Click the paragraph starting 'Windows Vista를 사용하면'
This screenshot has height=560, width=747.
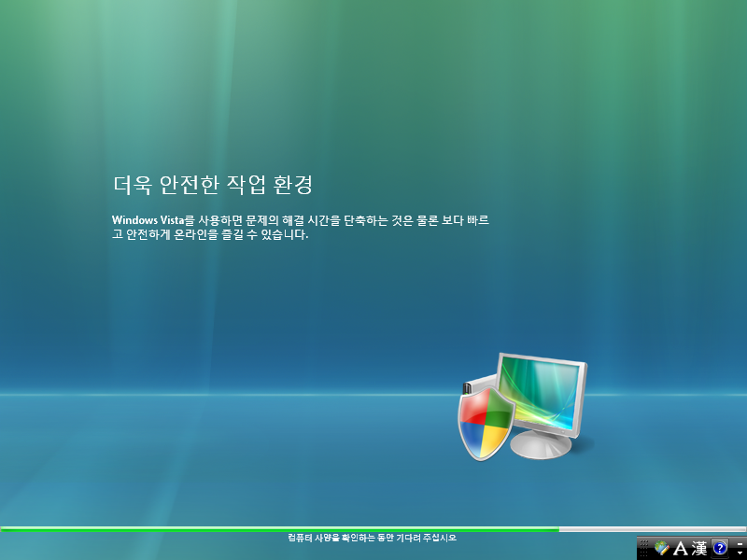[301, 227]
